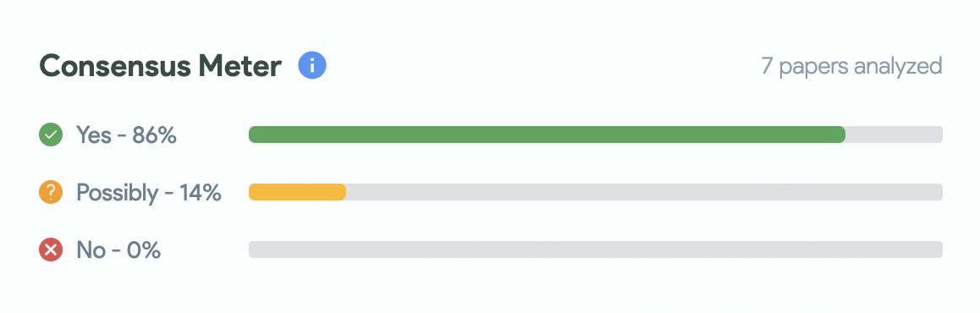Click the empty gray No progress bar
The width and height of the screenshot is (980, 313).
pyautogui.click(x=596, y=250)
